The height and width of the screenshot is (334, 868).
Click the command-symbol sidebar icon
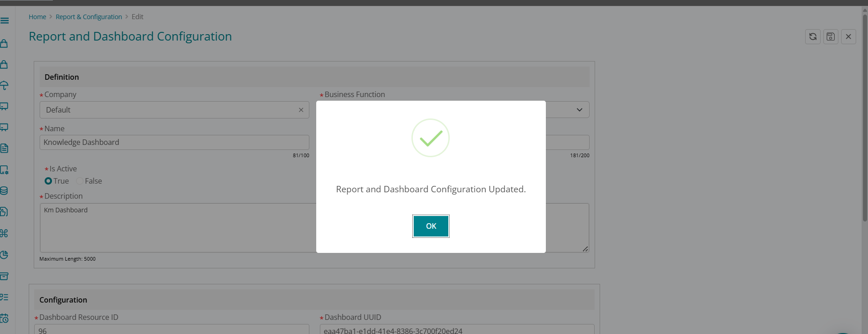pyautogui.click(x=5, y=233)
